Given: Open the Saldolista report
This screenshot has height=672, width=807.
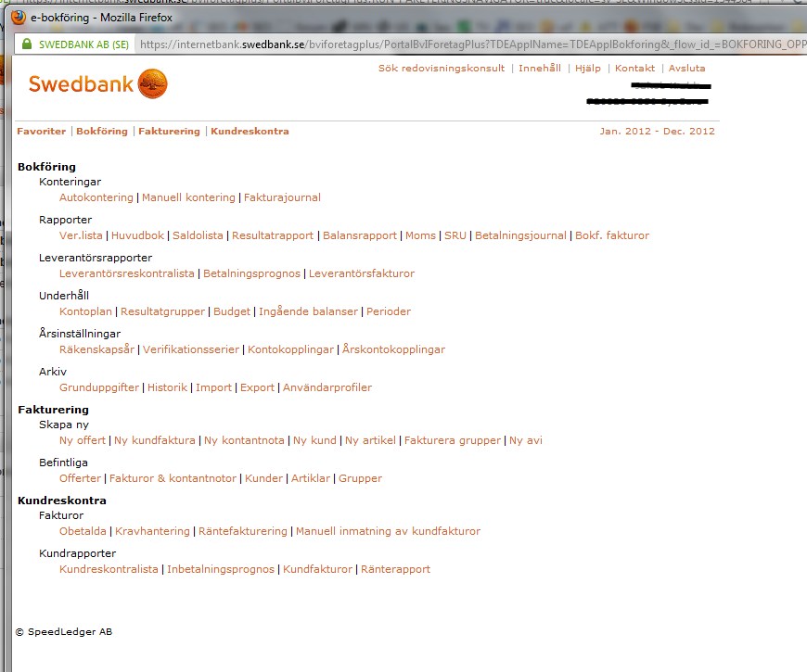Looking at the screenshot, I should click(198, 235).
